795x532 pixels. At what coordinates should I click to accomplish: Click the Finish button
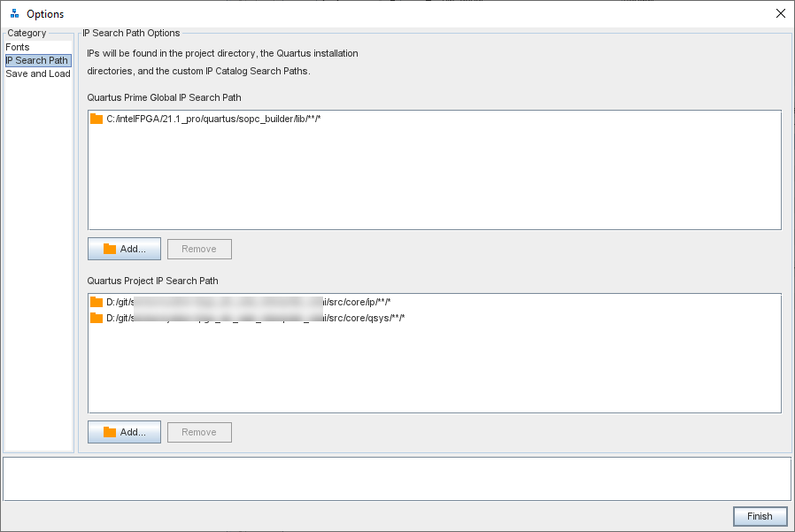[x=760, y=517]
